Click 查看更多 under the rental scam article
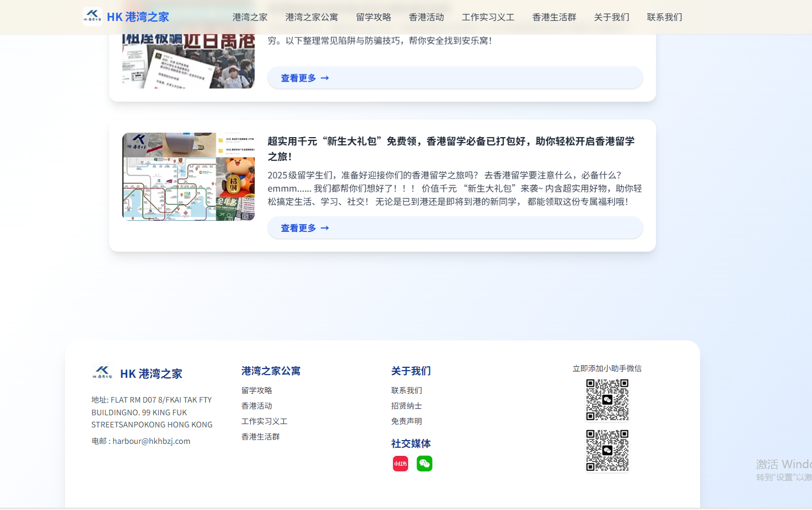This screenshot has width=812, height=510. (455, 78)
